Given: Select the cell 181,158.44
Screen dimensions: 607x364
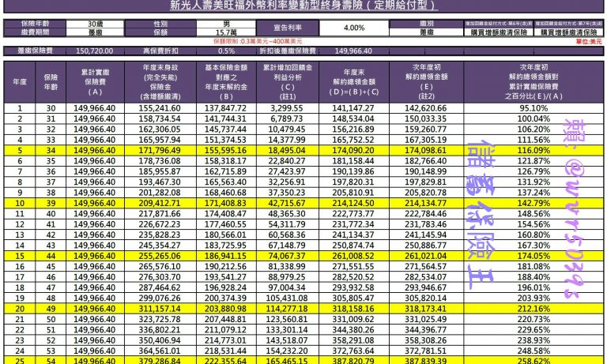Looking at the screenshot, I should pos(353,161).
